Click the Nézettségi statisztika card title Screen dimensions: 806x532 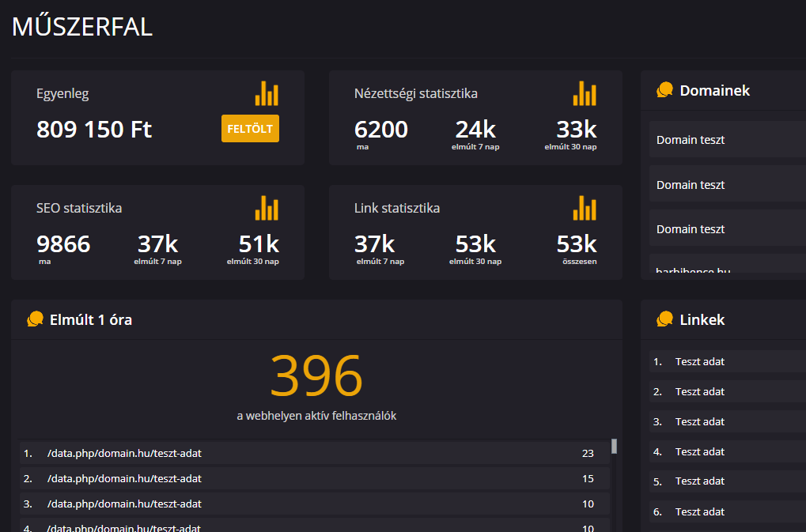pyautogui.click(x=416, y=93)
